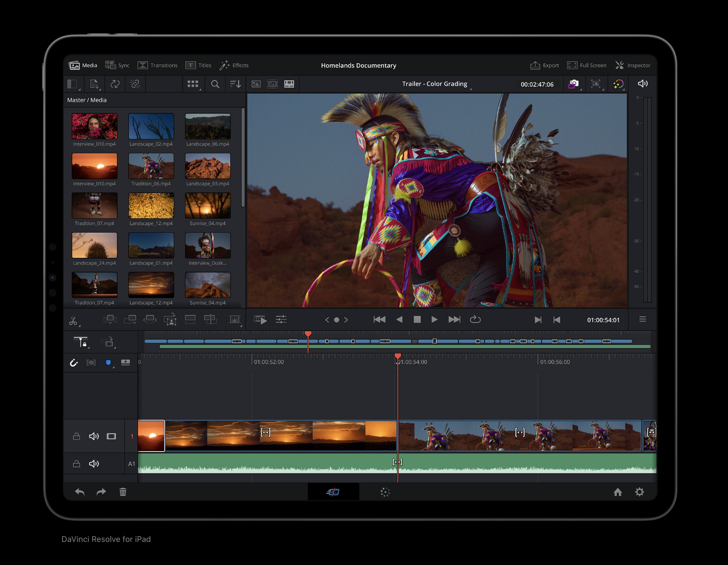
Task: Click the trash delete icon
Action: pos(123,492)
